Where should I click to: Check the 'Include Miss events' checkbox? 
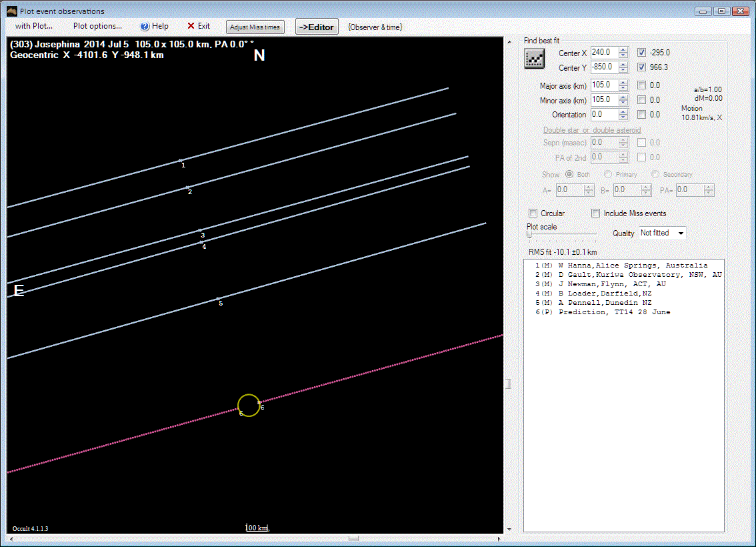[x=596, y=213]
